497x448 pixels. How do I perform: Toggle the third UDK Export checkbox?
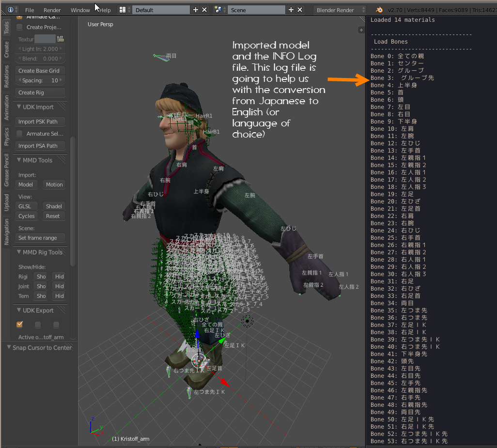pos(56,324)
